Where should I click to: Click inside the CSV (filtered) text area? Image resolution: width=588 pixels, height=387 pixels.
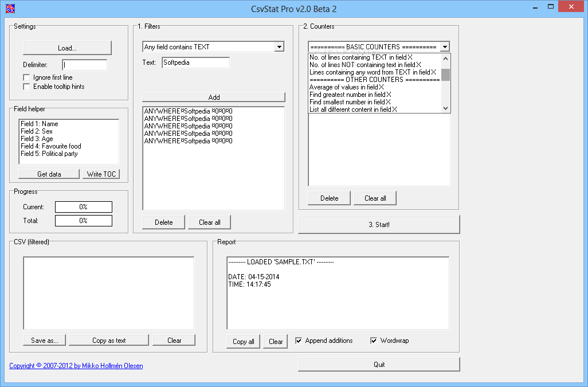tap(109, 293)
